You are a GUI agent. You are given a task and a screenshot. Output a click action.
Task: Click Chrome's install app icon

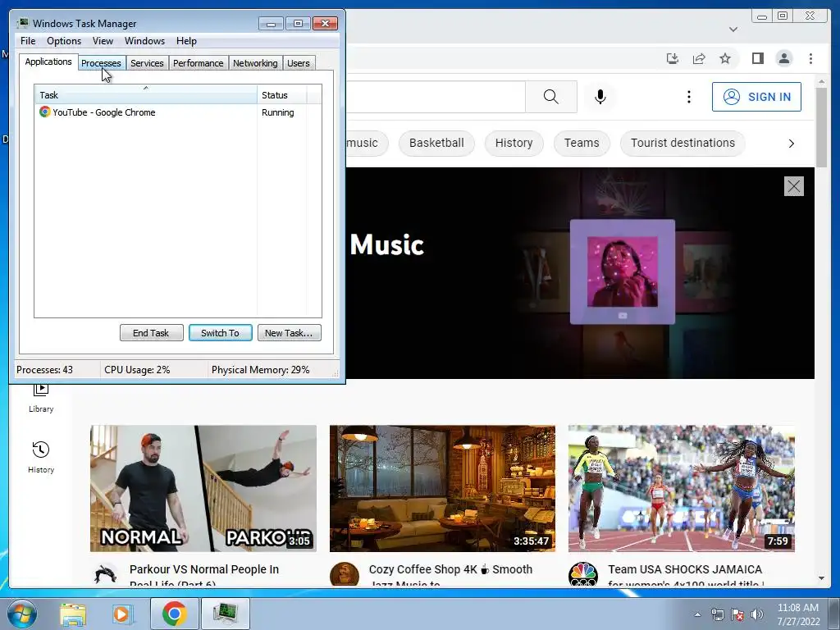673,58
